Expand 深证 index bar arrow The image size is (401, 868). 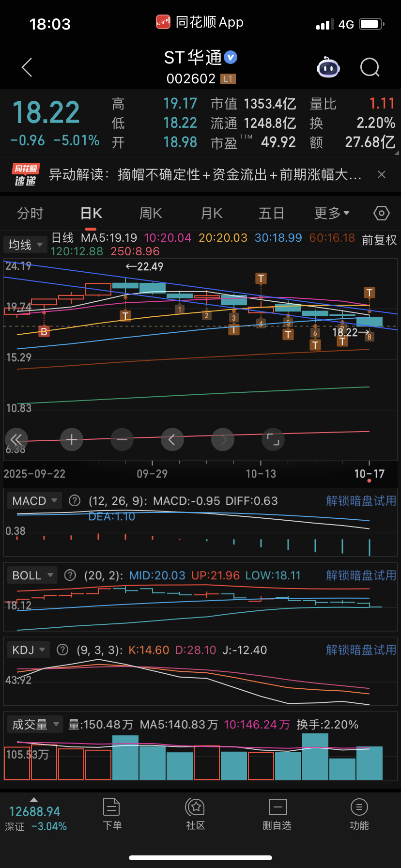33,800
